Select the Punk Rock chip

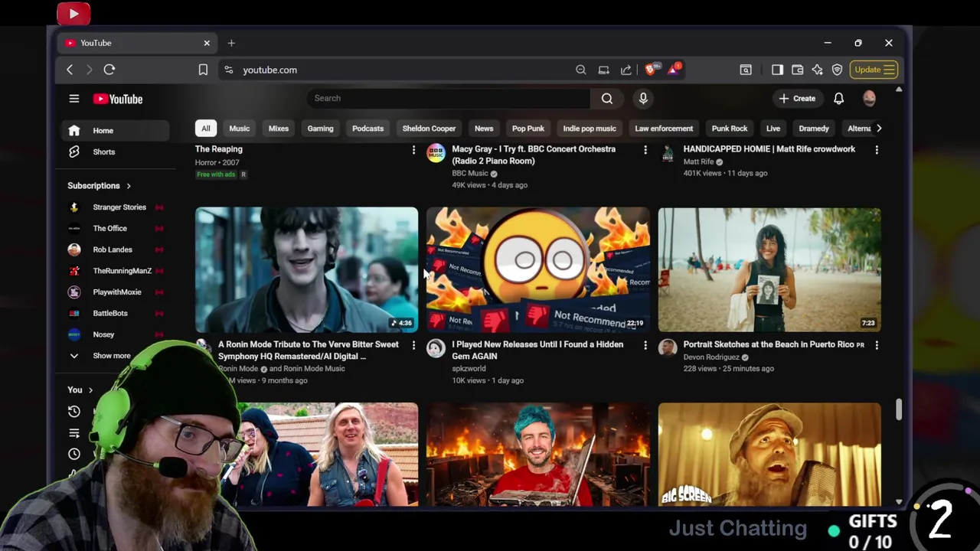730,129
